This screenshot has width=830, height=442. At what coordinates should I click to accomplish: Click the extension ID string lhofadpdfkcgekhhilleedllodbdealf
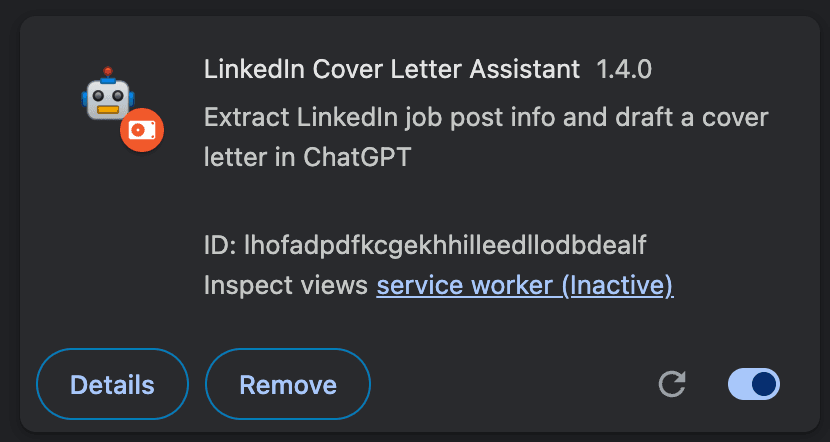click(x=445, y=245)
